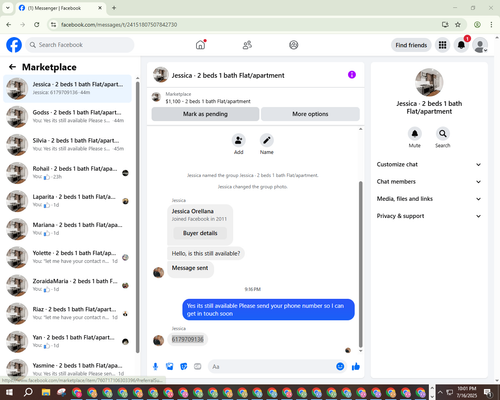Image resolution: width=500 pixels, height=400 pixels.
Task: Open the taskbar notification center icon
Action: point(488,393)
